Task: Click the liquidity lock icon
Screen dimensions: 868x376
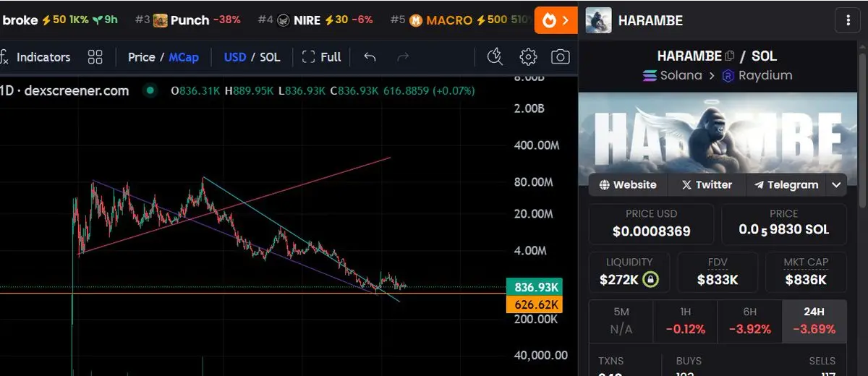Action: [652, 280]
